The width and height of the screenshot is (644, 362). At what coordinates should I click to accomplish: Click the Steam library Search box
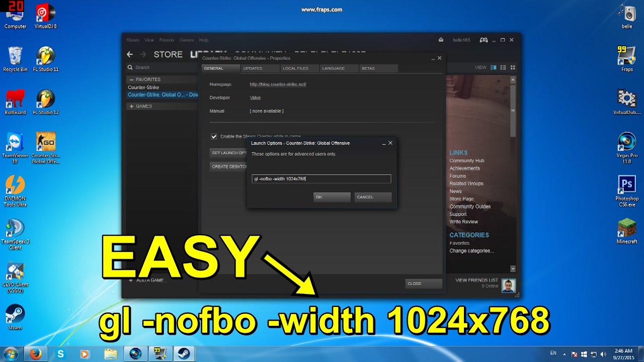tap(162, 67)
